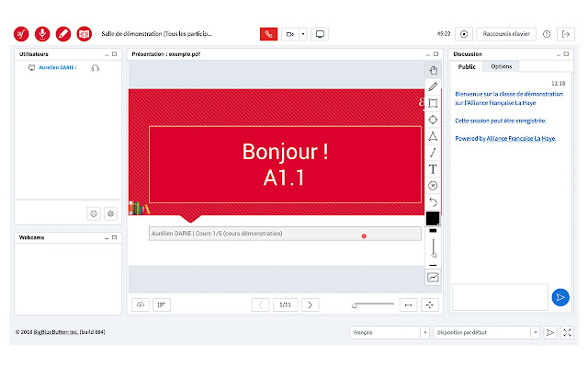Share your screen with monitor icon
Viewport: 588px width, 368px height.
[x=320, y=34]
